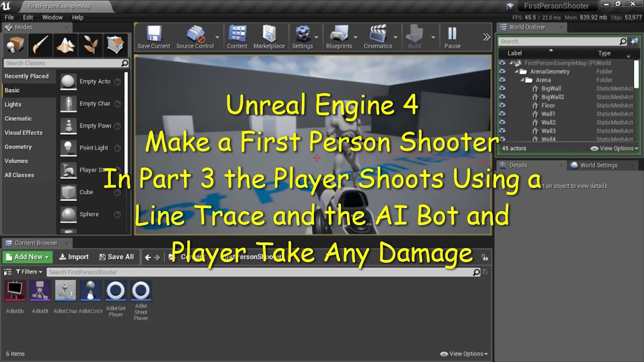The width and height of the screenshot is (644, 362).
Task: Click the Empty Character class icon
Action: point(68,104)
